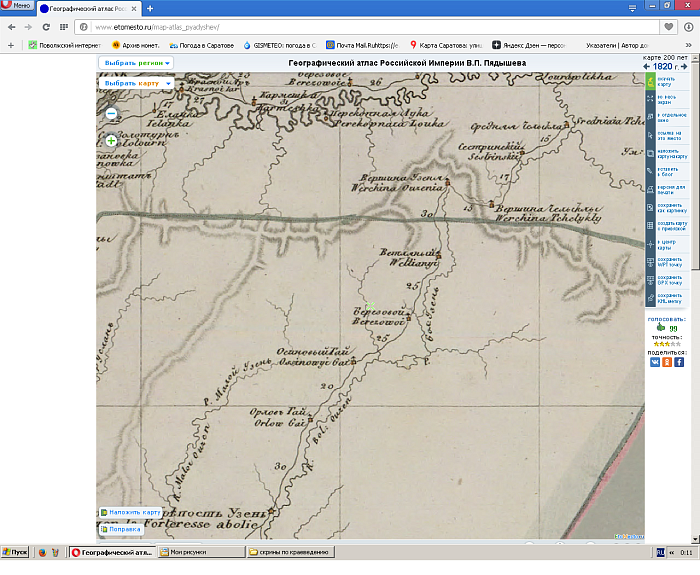
Task: Switch to 'Географический атл...' taskbar button
Action: click(x=112, y=552)
